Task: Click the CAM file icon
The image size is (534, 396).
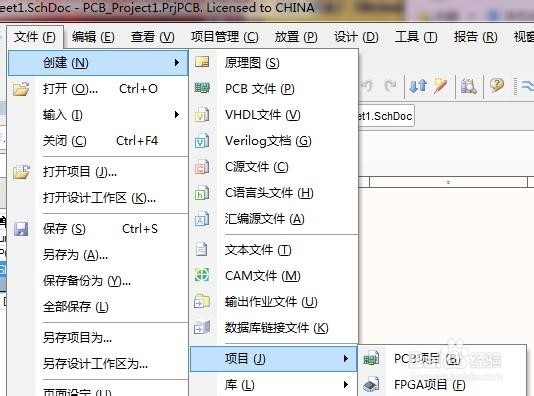Action: 202,275
